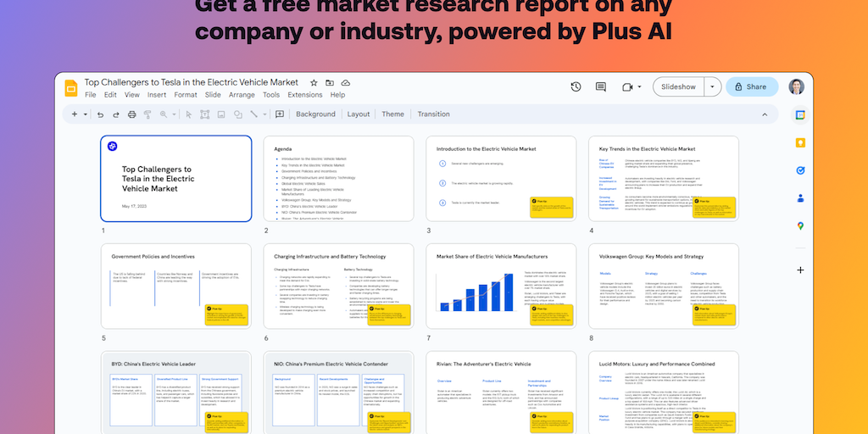This screenshot has width=868, height=434.
Task: Open the Slide menu
Action: click(213, 95)
